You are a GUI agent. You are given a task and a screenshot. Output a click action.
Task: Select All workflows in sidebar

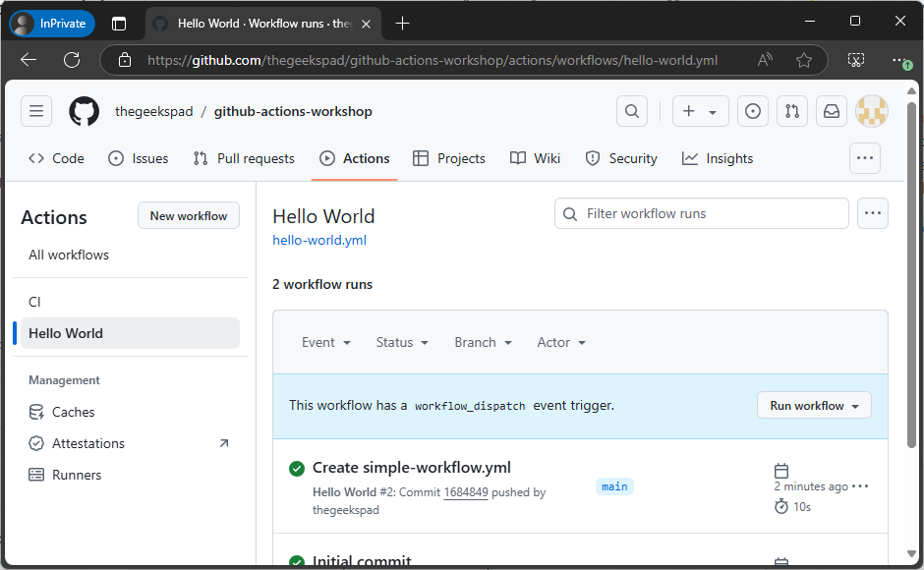[x=69, y=256]
